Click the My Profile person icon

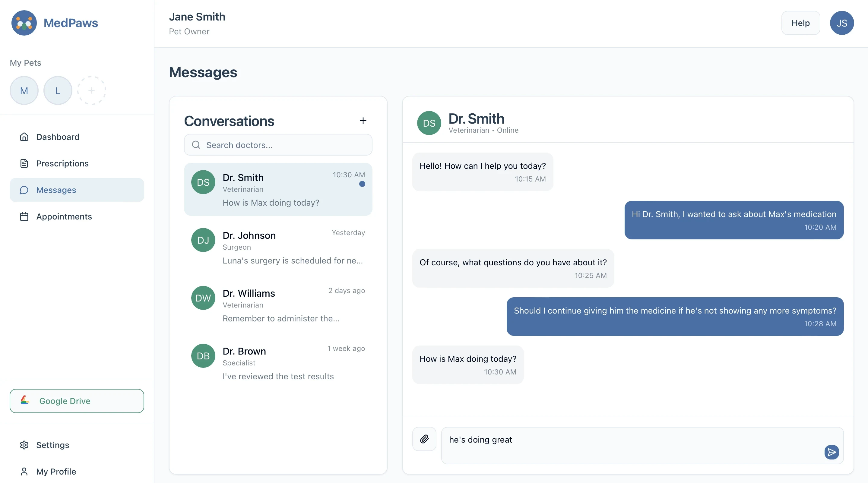[24, 472]
